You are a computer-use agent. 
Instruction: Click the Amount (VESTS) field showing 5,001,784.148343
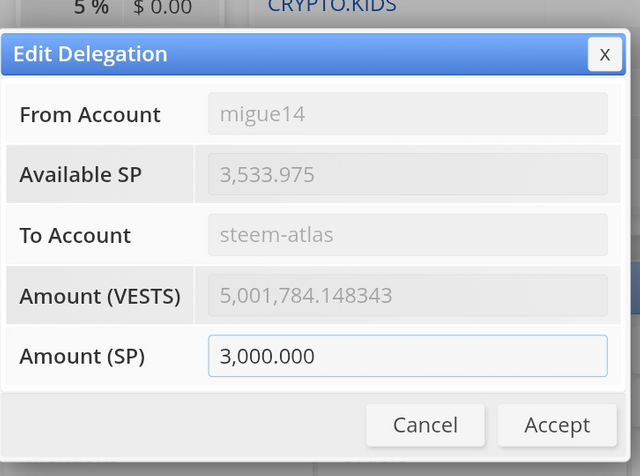pyautogui.click(x=408, y=295)
